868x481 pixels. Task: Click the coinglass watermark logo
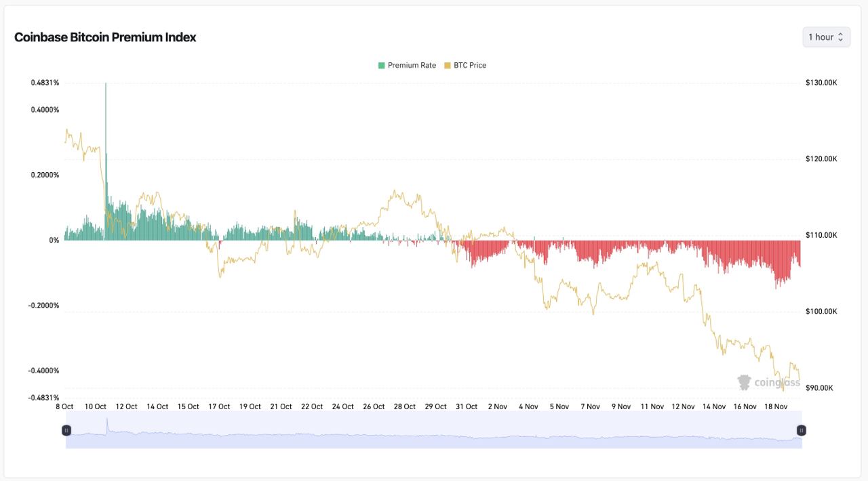pos(768,383)
